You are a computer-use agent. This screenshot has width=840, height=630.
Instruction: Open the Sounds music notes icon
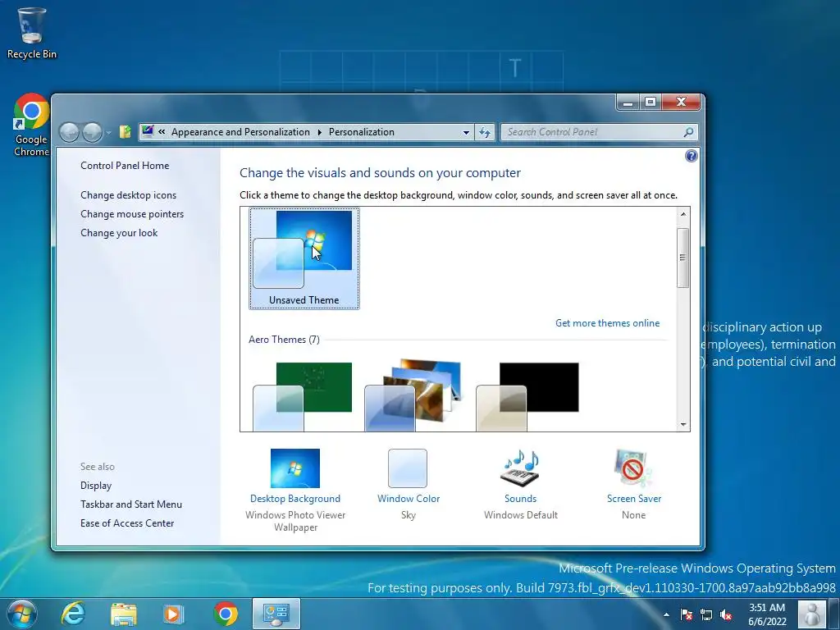pyautogui.click(x=520, y=468)
